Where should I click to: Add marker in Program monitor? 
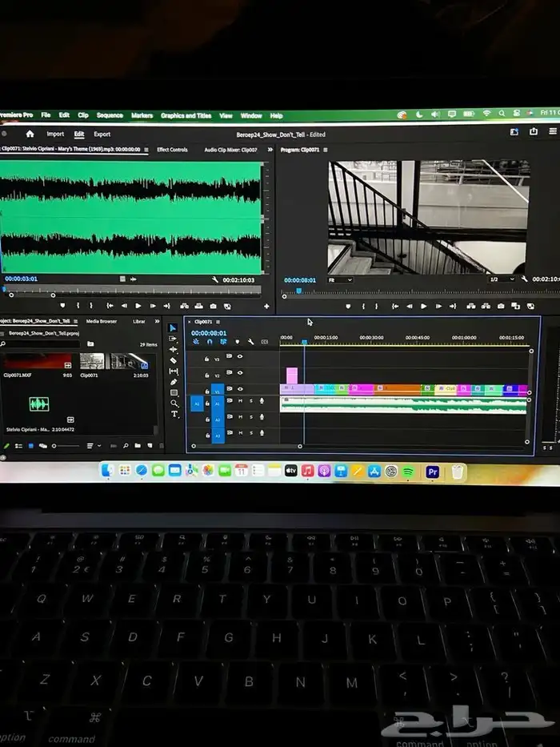click(x=348, y=307)
